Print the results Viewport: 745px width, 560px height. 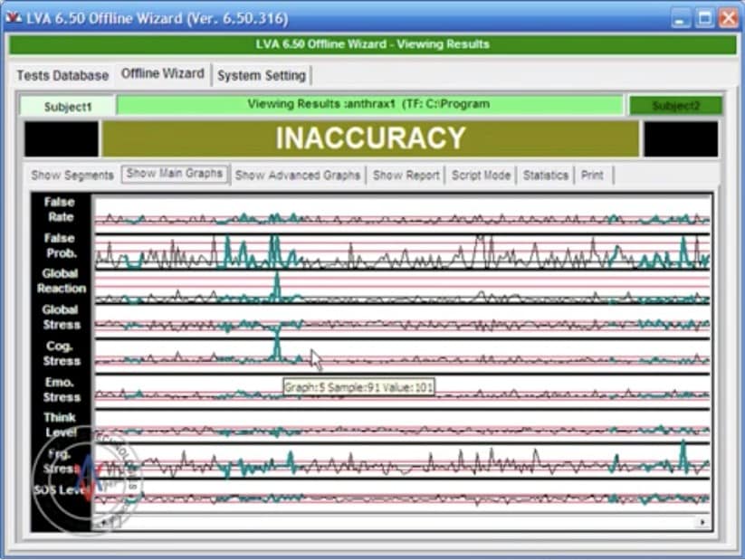point(592,175)
